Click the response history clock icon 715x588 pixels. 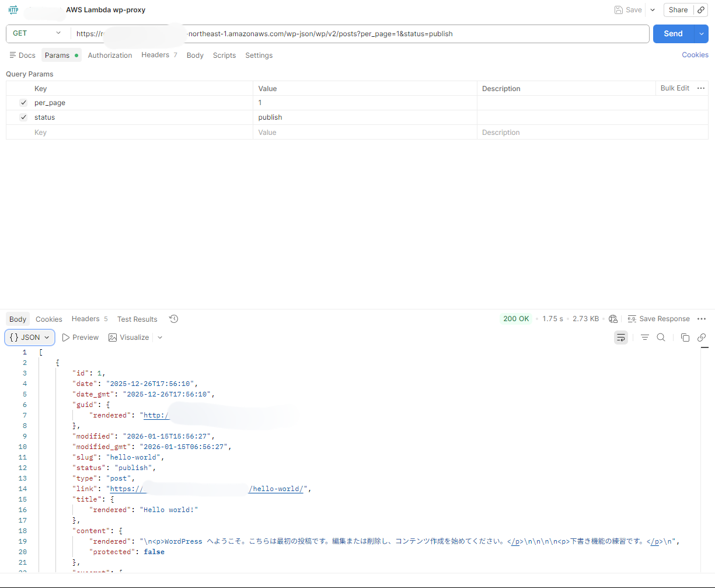[x=173, y=319]
